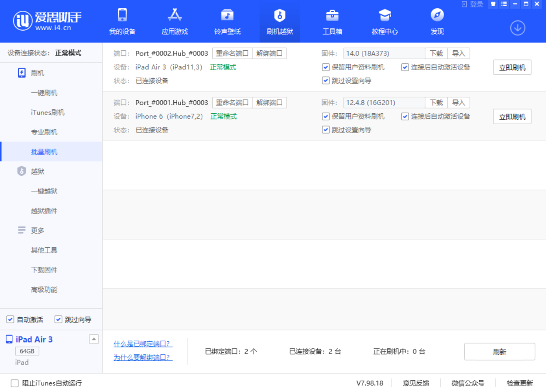
Task: Click the 刷新 refresh button
Action: click(500, 352)
